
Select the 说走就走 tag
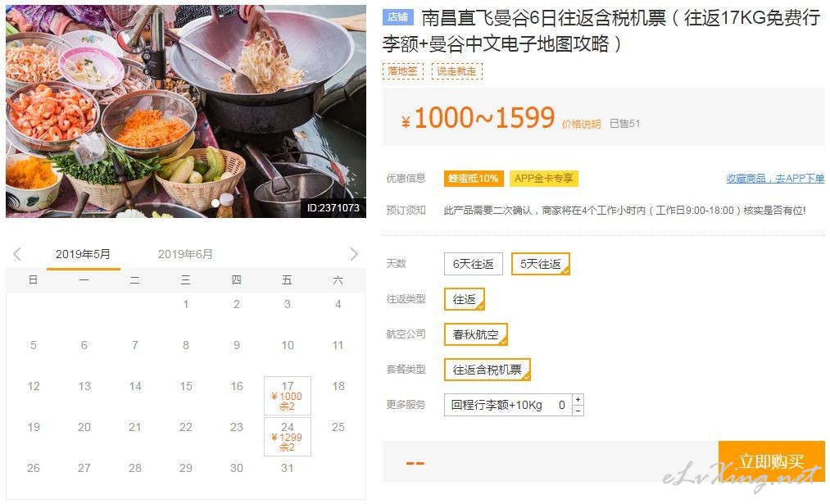(457, 71)
